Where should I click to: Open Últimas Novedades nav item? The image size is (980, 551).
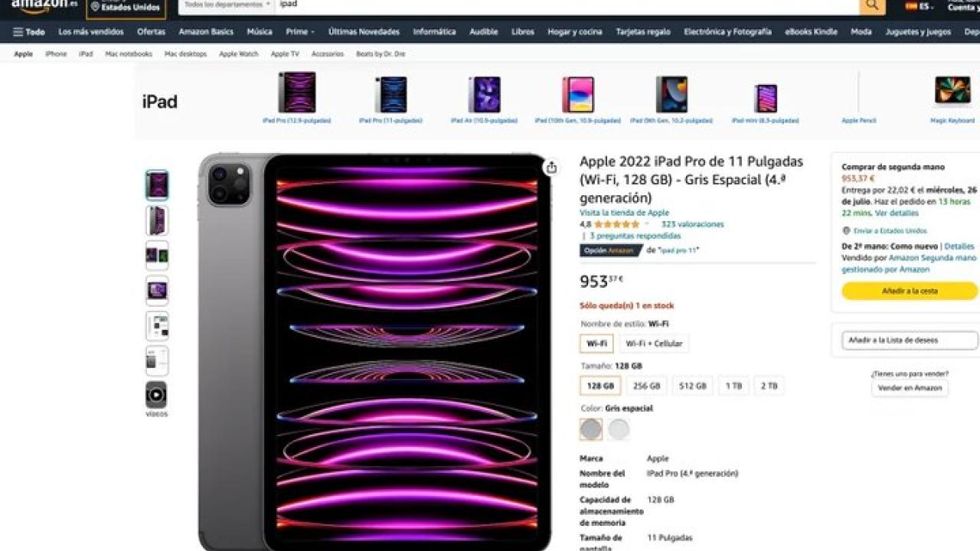coord(364,32)
